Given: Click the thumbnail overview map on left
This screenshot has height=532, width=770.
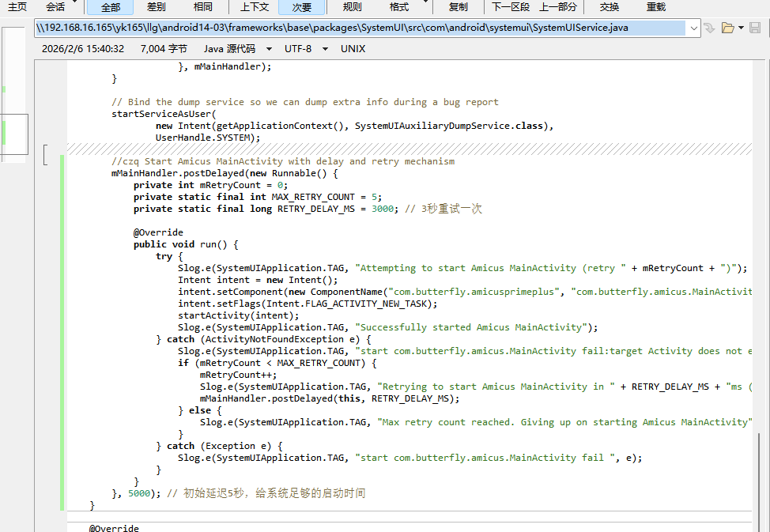Looking at the screenshot, I should (x=13, y=94).
